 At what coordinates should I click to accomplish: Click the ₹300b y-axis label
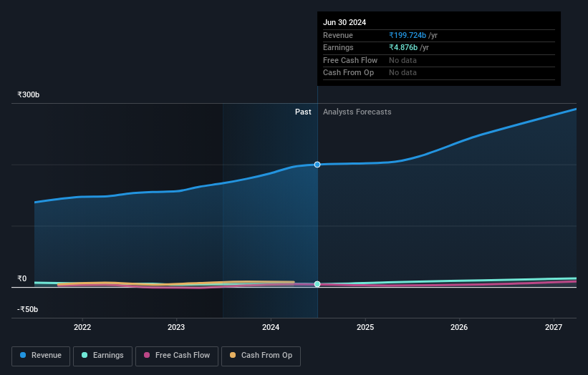click(x=28, y=94)
